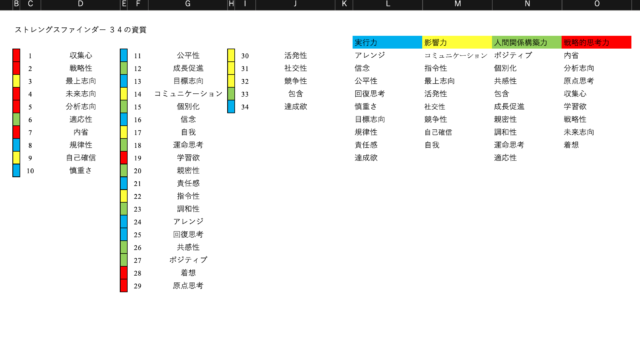Click the green 人間関係構築力 header cell

coord(527,42)
